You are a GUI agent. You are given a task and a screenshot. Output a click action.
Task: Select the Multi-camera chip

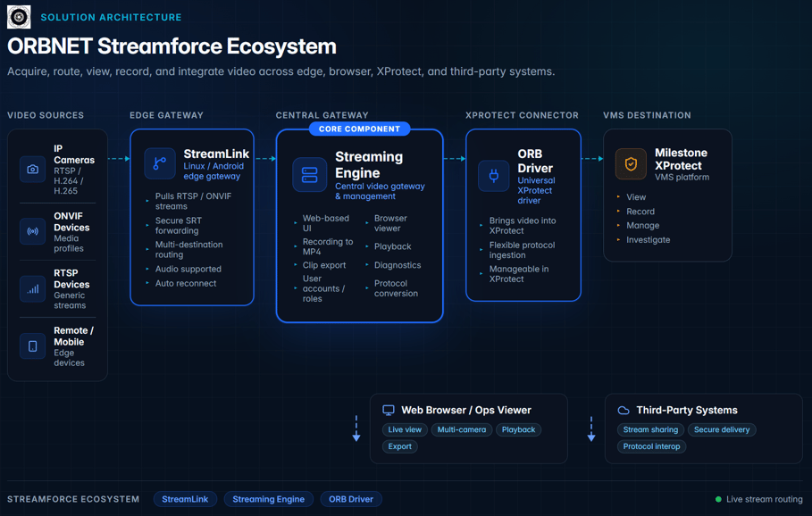[x=462, y=429]
